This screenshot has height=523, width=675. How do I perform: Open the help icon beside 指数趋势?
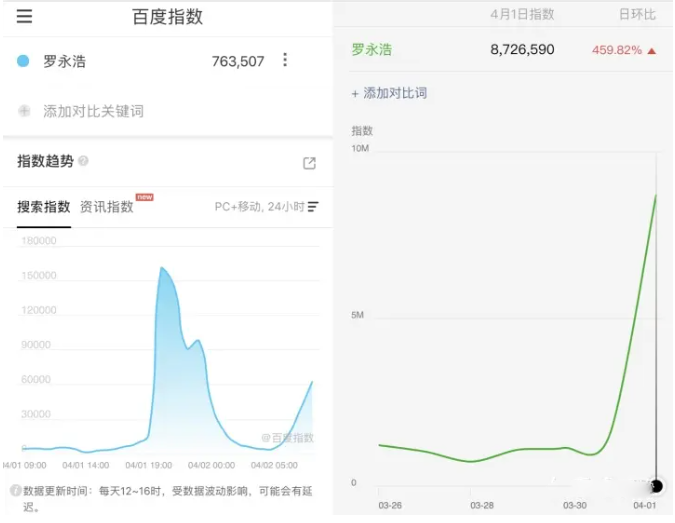tap(84, 161)
